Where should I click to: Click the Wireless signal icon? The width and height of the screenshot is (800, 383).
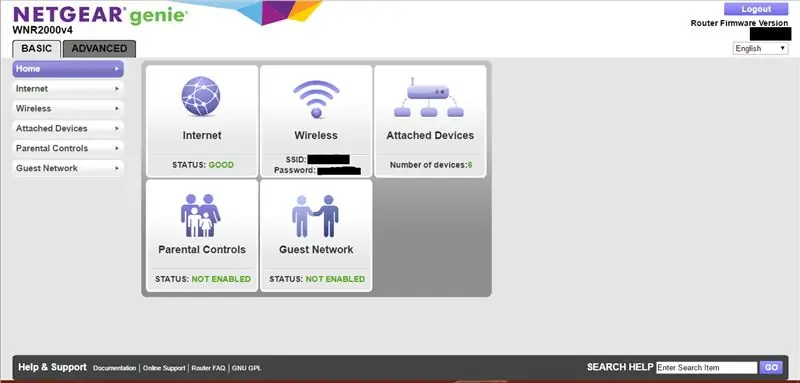[316, 99]
